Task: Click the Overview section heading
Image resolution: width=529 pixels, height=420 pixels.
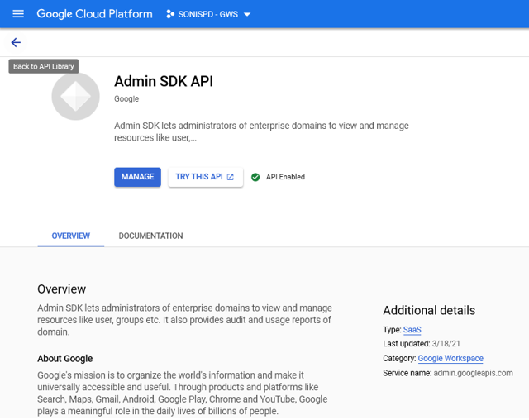Action: coord(62,289)
